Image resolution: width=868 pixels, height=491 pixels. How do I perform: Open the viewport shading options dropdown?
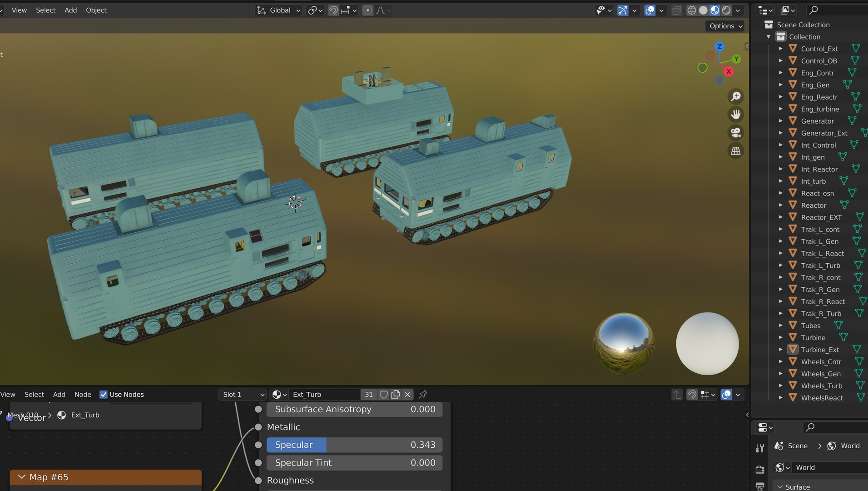(x=738, y=10)
